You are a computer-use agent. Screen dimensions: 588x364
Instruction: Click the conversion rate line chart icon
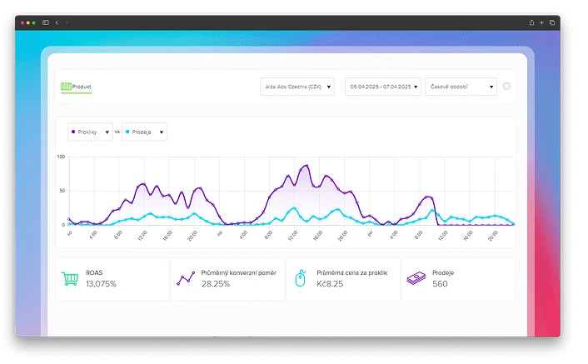pyautogui.click(x=186, y=278)
